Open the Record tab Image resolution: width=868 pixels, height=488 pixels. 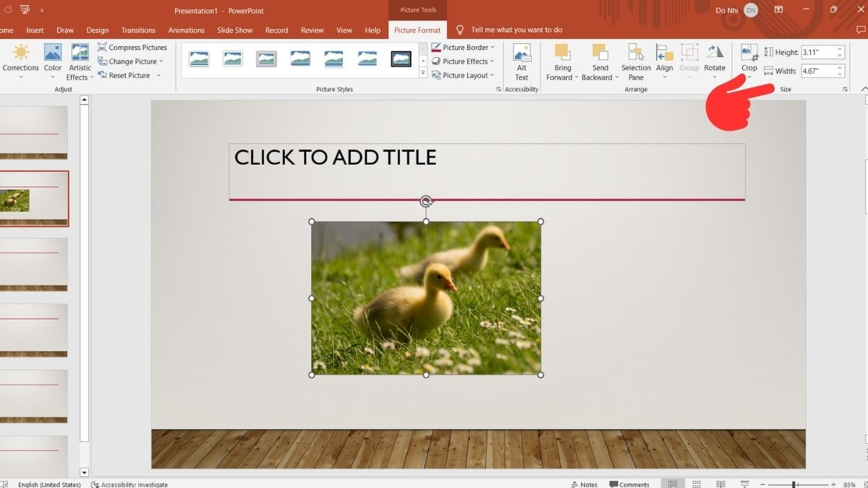[276, 30]
